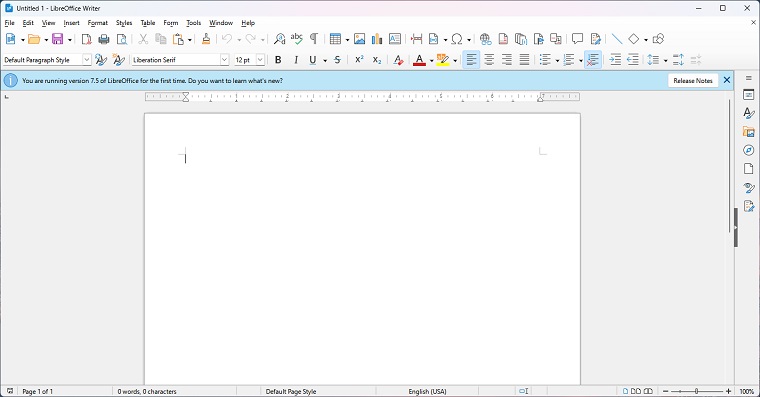
Task: Open the sidebar Navigator panel
Action: (748, 150)
